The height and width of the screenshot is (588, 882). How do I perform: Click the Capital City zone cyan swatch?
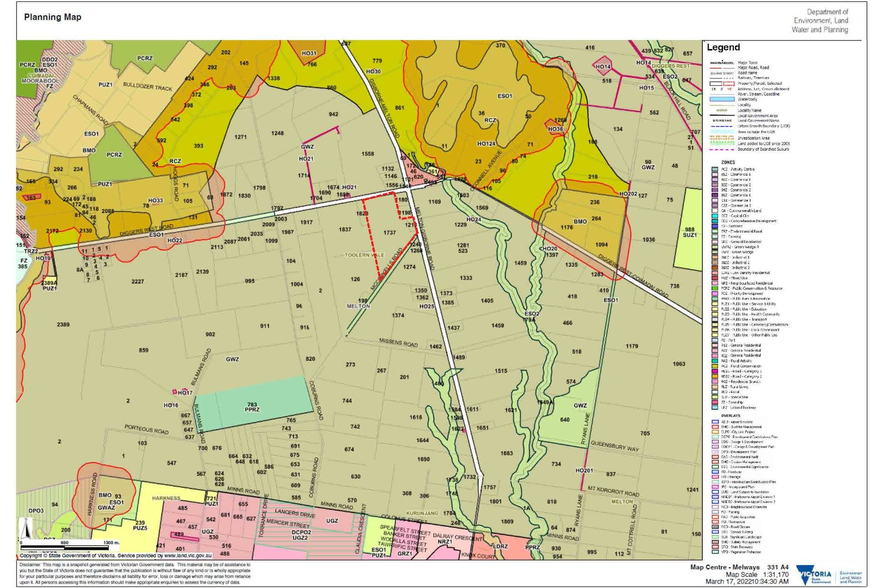pos(715,216)
